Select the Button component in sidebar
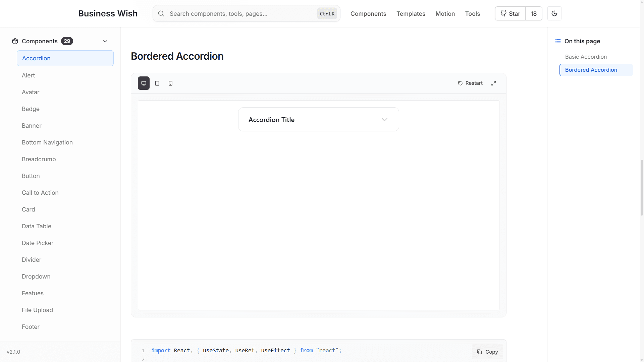 (x=31, y=176)
